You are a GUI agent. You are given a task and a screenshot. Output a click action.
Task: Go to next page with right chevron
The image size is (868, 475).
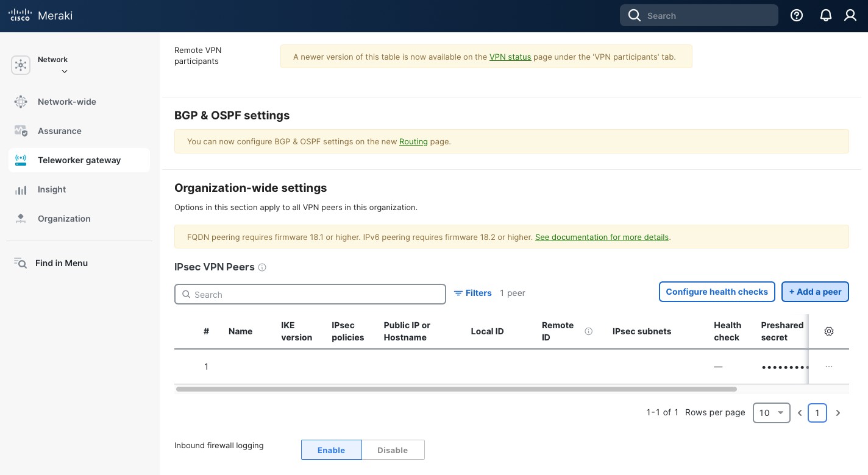coord(838,413)
